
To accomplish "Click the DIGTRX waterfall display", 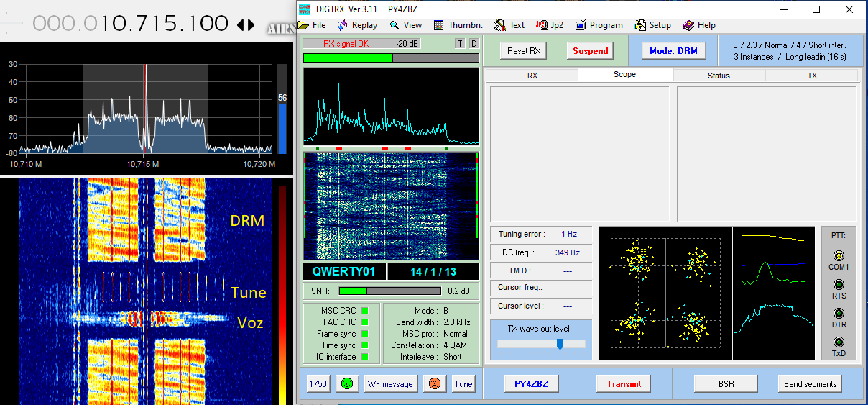I will click(x=390, y=206).
